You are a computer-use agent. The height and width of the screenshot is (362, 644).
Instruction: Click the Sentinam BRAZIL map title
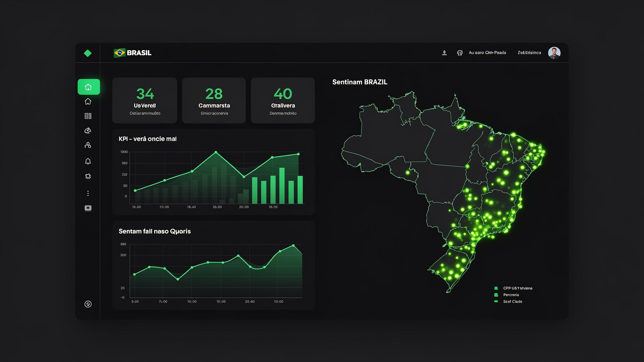pos(360,82)
